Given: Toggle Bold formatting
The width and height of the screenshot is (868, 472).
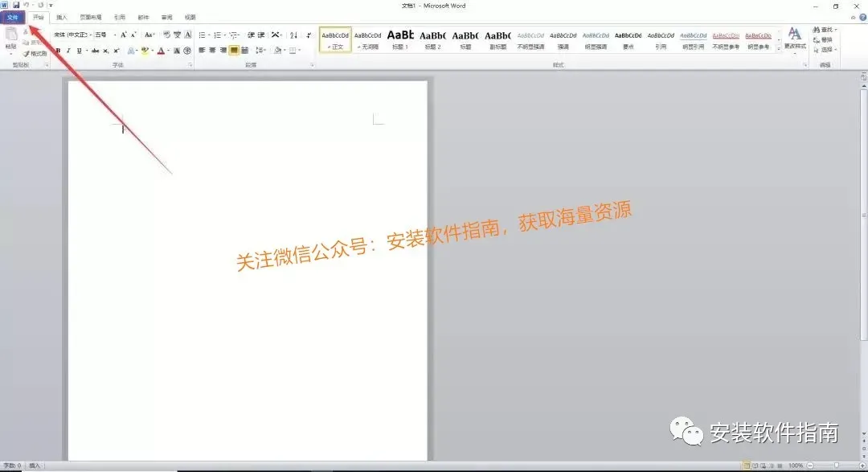Looking at the screenshot, I should click(58, 51).
